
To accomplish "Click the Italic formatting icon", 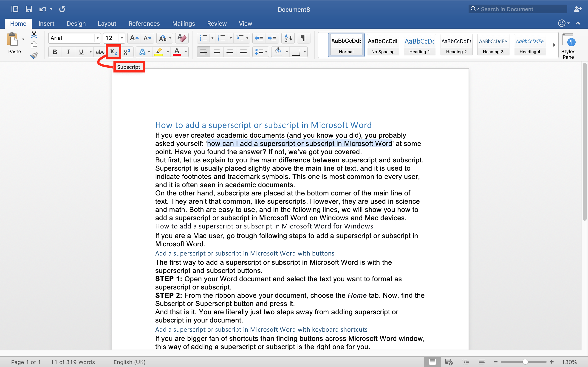I will (x=67, y=52).
